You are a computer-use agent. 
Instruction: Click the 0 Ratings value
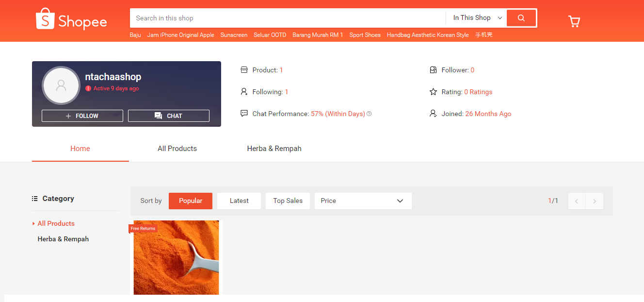click(478, 92)
